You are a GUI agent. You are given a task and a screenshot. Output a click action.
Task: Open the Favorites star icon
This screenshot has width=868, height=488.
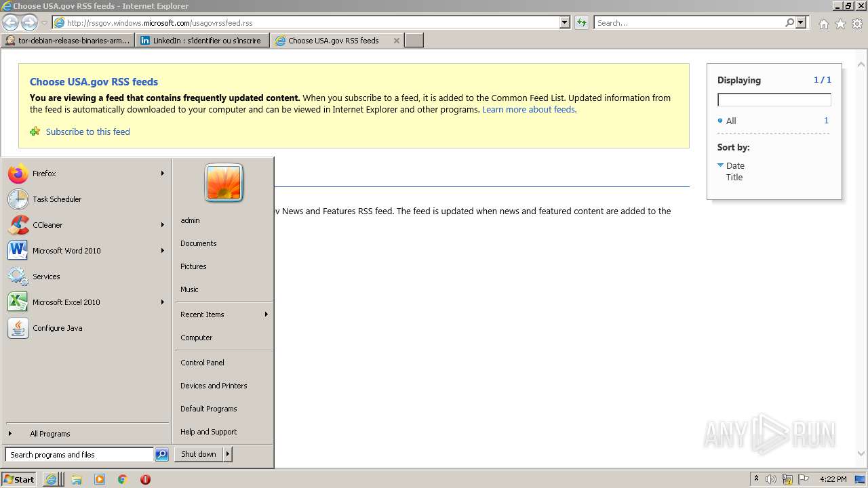(x=840, y=24)
